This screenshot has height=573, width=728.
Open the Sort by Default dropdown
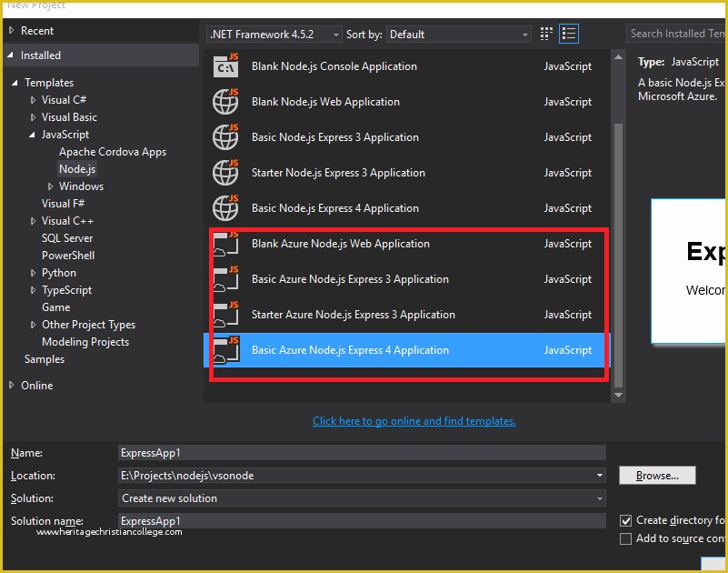(459, 35)
